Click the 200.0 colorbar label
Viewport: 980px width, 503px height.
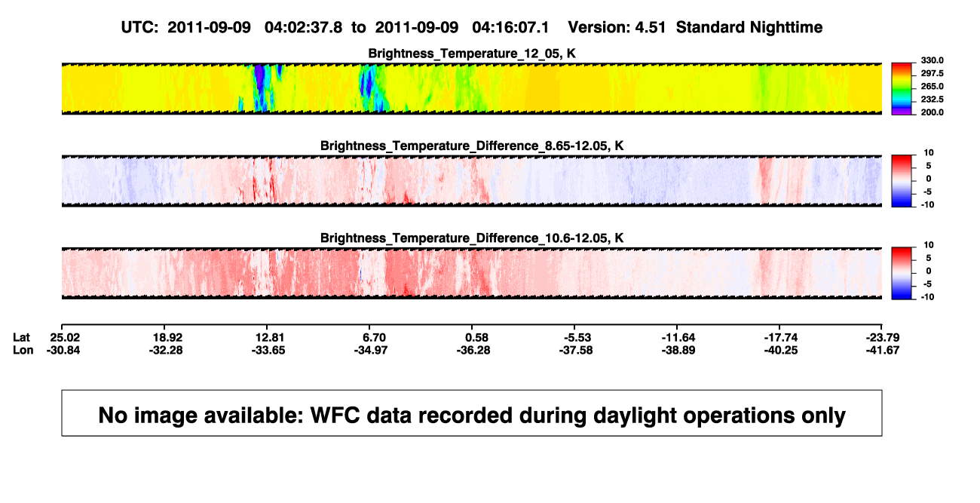[933, 112]
